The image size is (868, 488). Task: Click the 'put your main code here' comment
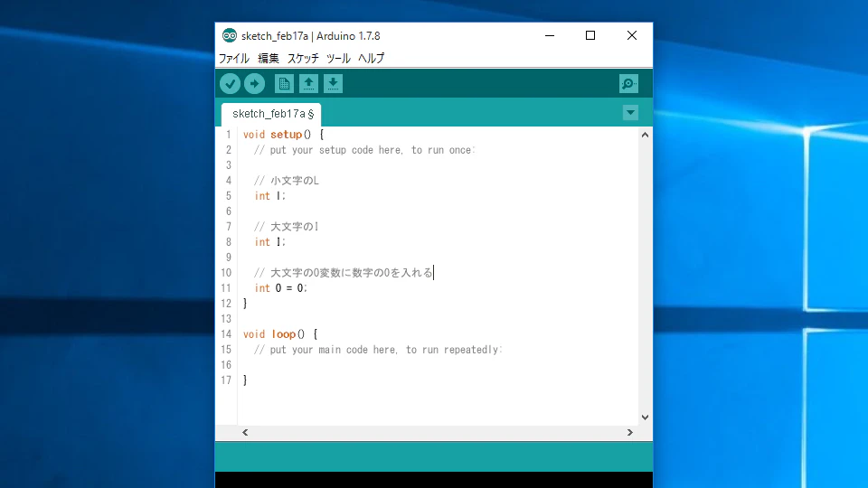pos(378,350)
